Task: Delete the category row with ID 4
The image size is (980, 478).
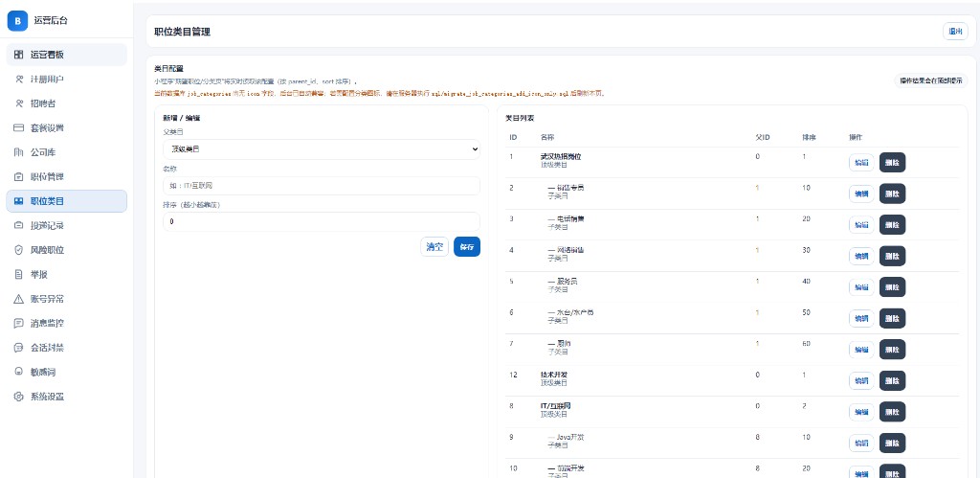Action: [x=892, y=256]
